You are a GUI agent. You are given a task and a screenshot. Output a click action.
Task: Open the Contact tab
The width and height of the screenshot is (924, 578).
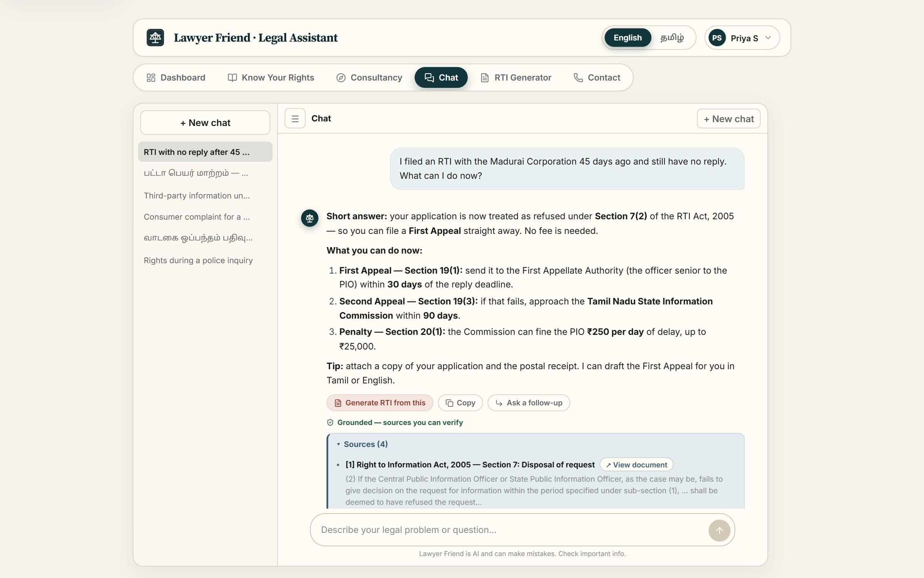(597, 78)
